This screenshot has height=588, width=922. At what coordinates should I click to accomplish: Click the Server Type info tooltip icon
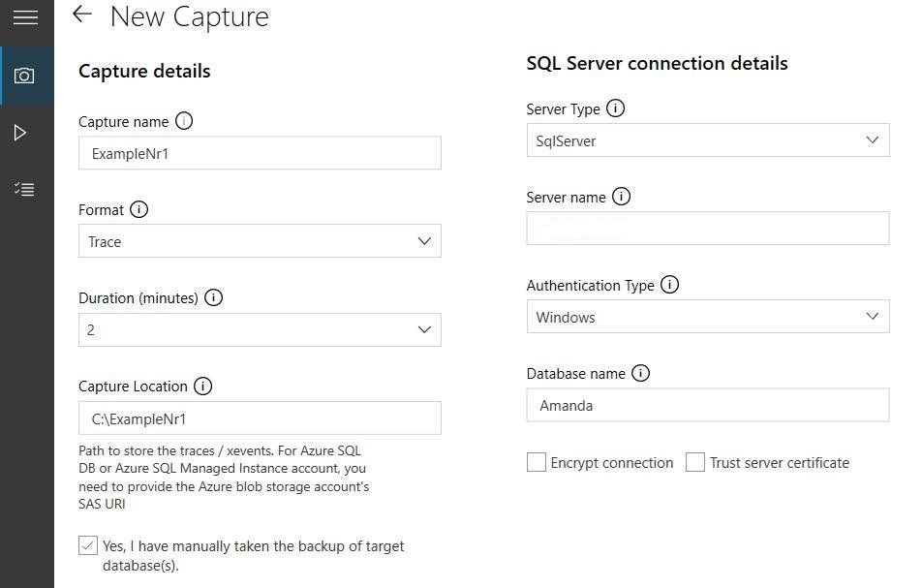[x=616, y=108]
